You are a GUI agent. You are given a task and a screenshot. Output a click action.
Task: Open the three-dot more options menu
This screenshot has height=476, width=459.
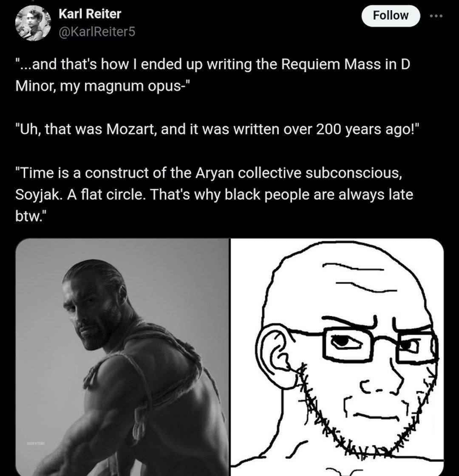pyautogui.click(x=436, y=16)
